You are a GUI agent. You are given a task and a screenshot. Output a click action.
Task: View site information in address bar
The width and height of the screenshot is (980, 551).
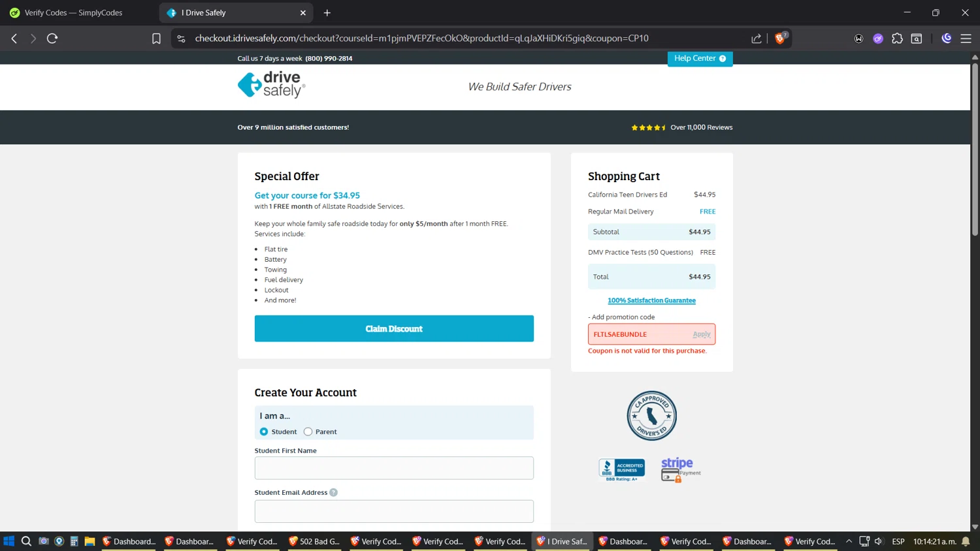(x=181, y=39)
